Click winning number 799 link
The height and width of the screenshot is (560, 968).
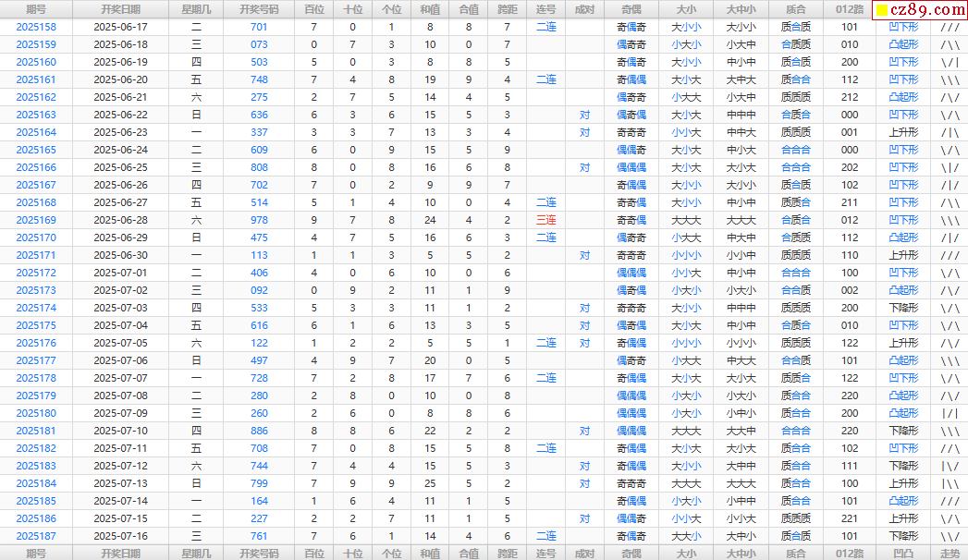(259, 483)
